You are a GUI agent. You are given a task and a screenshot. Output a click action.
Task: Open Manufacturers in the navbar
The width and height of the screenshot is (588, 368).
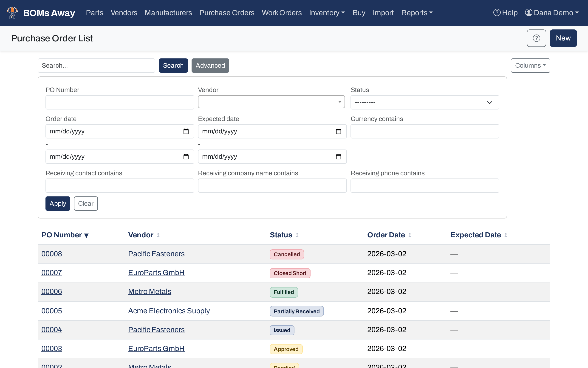coord(168,13)
